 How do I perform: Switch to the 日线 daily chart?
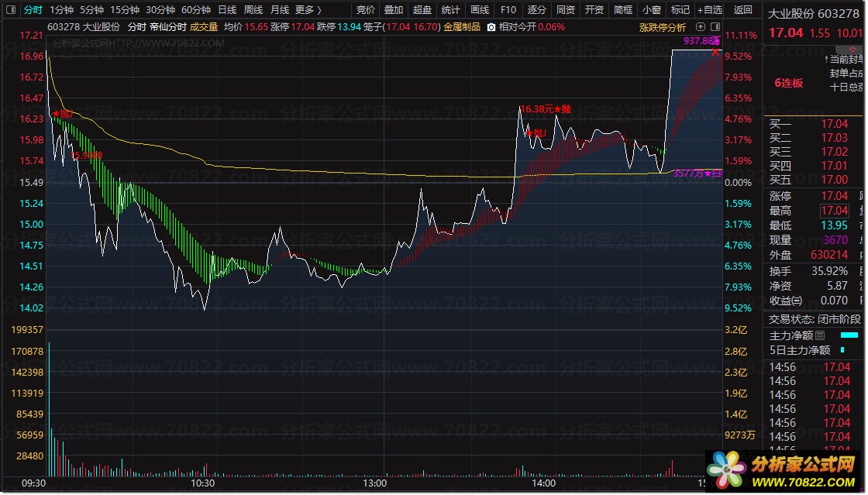[227, 9]
